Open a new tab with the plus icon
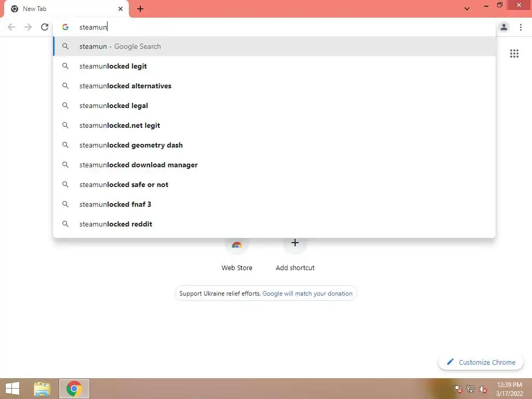 tap(140, 9)
